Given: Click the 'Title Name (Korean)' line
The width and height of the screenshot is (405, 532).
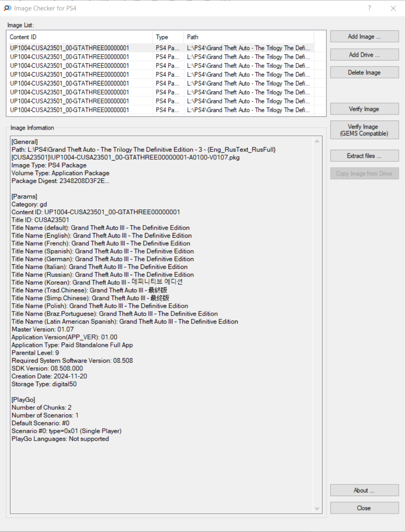Looking at the screenshot, I should (x=97, y=282).
